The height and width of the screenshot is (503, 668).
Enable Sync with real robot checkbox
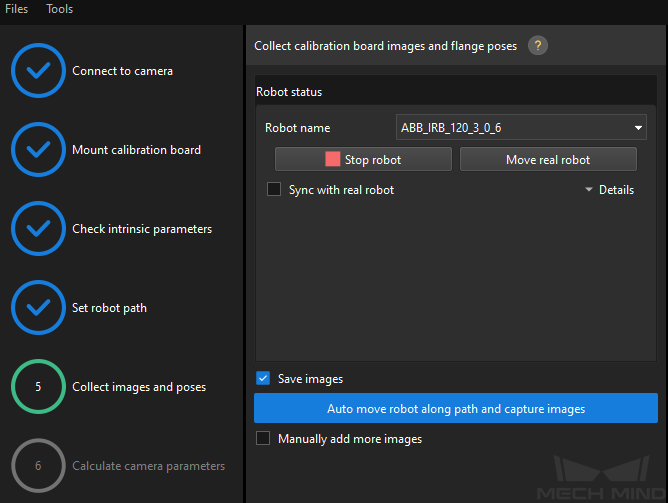pyautogui.click(x=274, y=190)
